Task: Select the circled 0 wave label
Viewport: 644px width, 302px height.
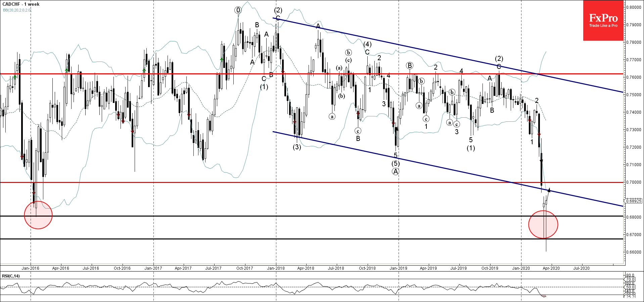Action: [238, 10]
